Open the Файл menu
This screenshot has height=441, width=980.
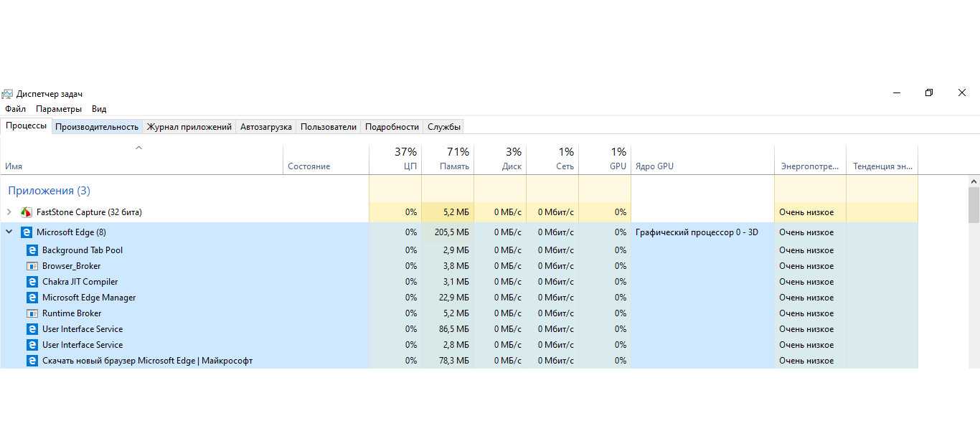15,109
